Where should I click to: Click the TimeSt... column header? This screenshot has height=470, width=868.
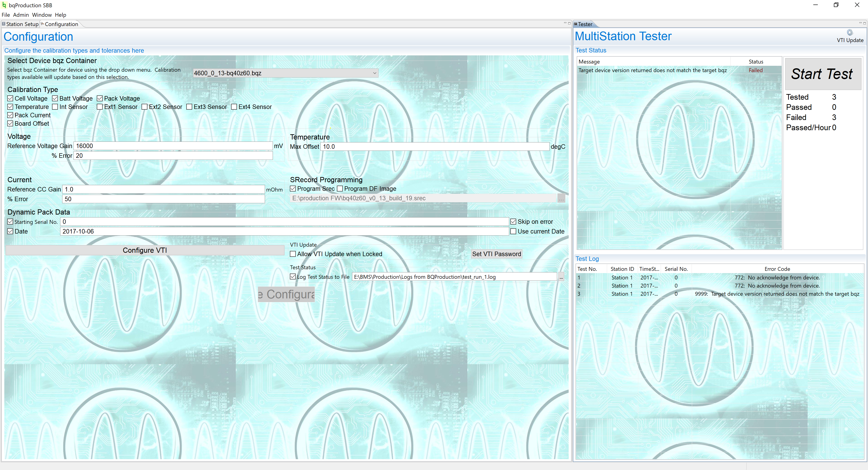pos(649,269)
